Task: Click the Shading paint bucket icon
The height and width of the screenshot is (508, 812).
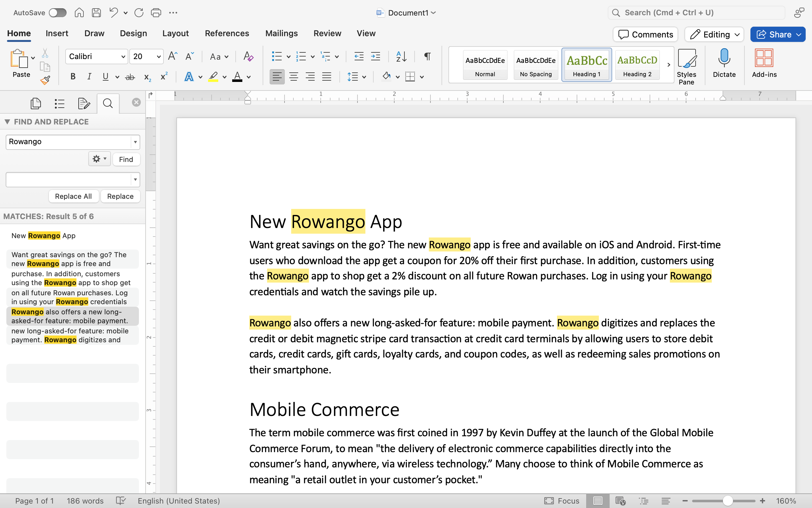Action: pos(386,76)
